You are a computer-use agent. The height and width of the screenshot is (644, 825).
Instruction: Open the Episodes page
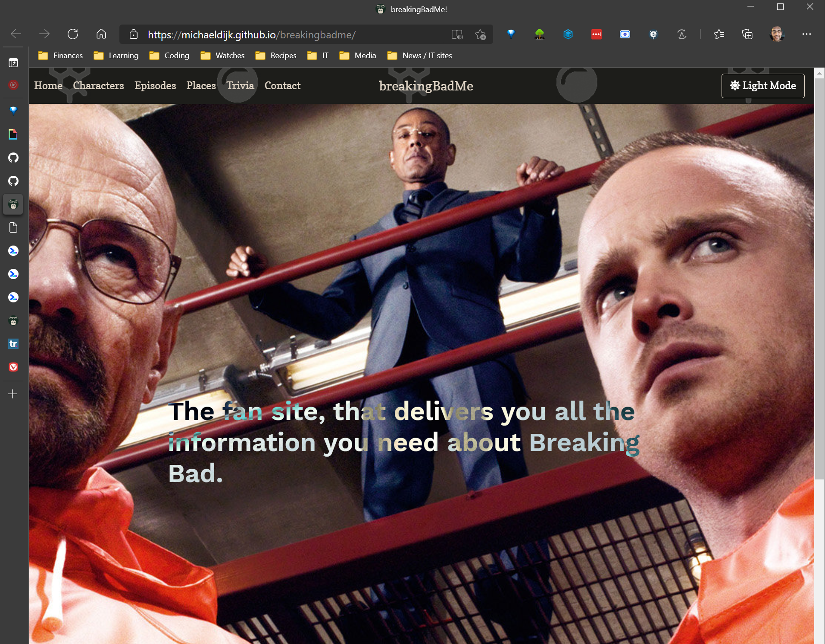[x=155, y=86]
